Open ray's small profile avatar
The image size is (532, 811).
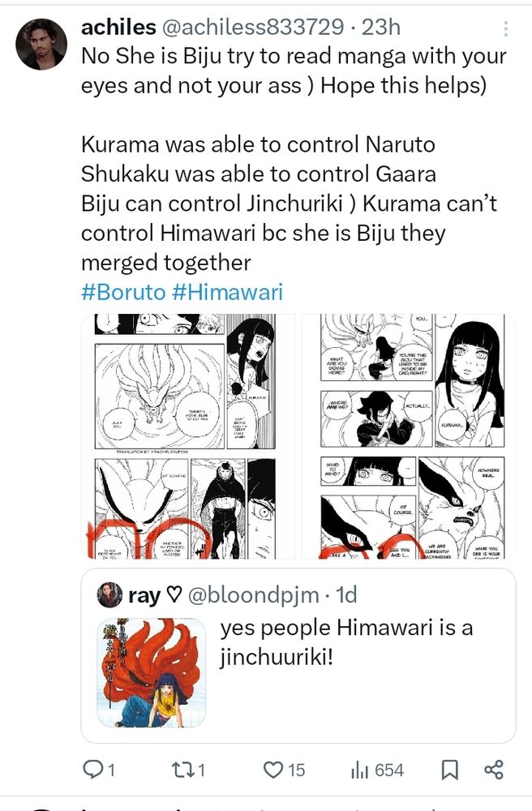pyautogui.click(x=109, y=595)
